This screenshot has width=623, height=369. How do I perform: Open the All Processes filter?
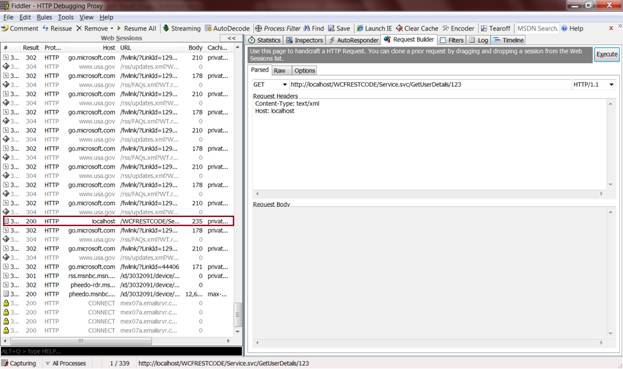point(66,363)
